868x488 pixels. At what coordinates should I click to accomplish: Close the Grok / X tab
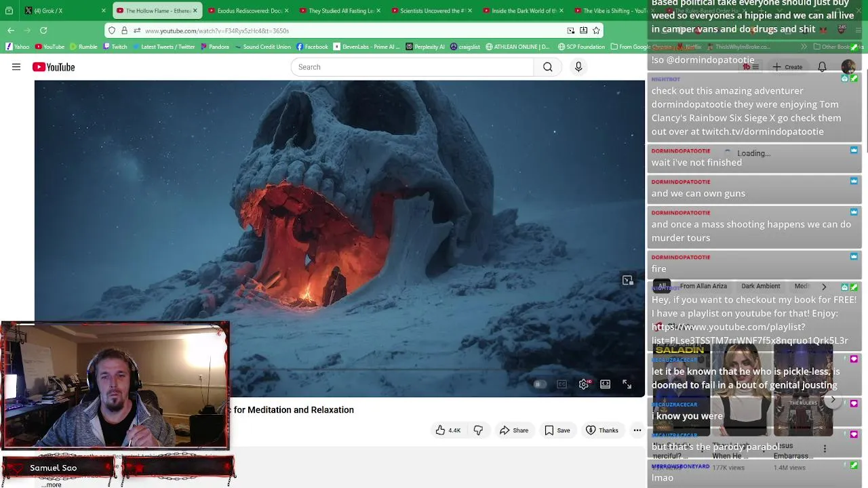(104, 11)
